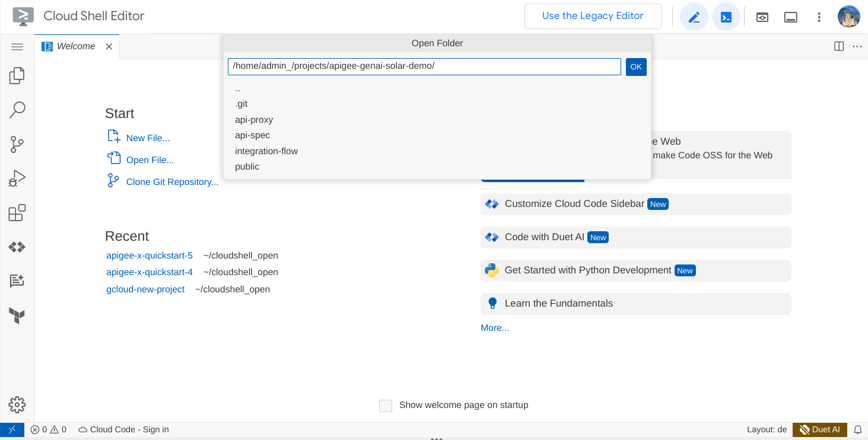Select the public folder entry
This screenshot has height=440, width=868.
[437, 167]
